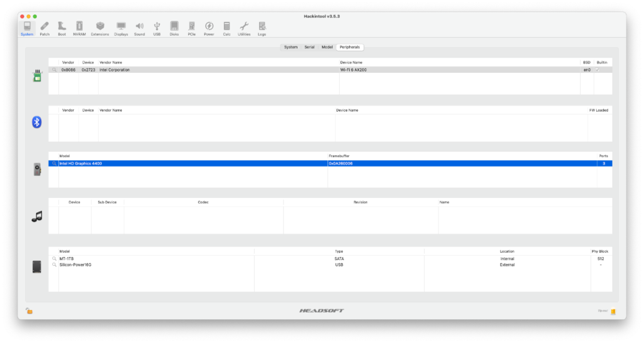Screen dimensions: 644x343
Task: Open the Patch tool
Action: pyautogui.click(x=45, y=29)
